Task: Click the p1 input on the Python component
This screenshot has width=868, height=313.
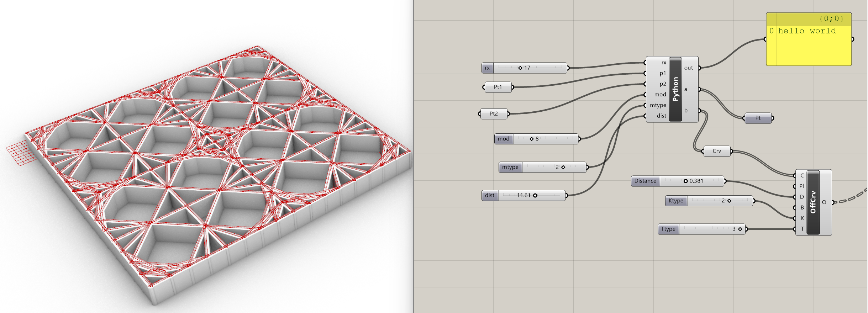Action: tap(662, 73)
